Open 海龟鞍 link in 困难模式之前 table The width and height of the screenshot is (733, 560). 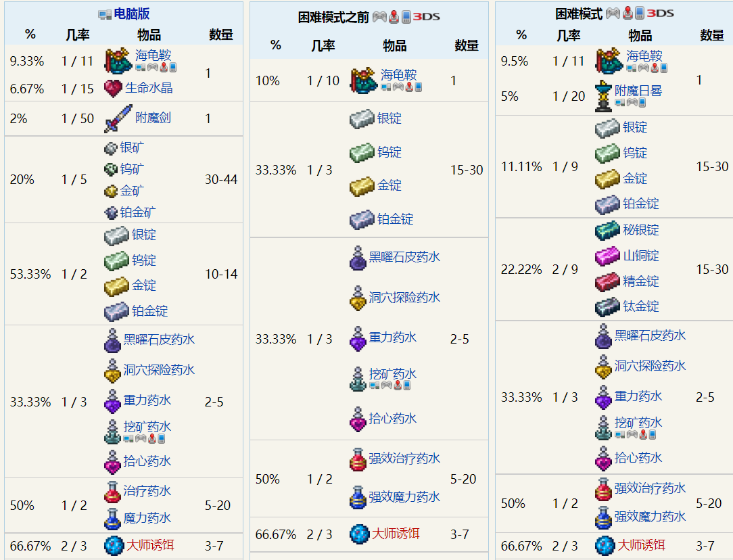398,74
